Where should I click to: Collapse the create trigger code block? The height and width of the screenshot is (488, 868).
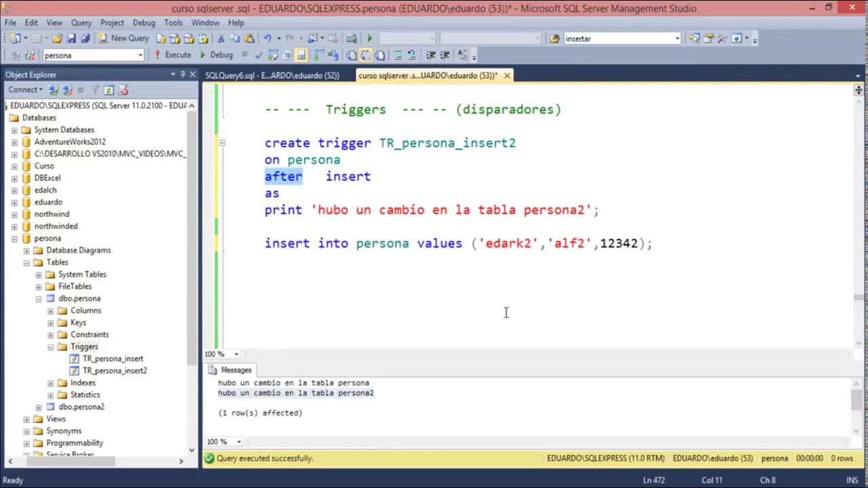222,143
